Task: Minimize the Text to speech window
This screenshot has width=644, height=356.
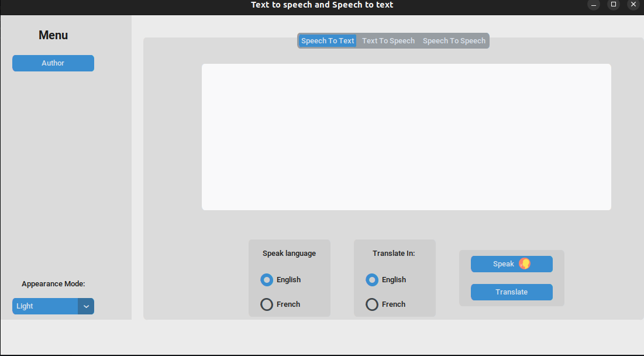Action: [594, 5]
